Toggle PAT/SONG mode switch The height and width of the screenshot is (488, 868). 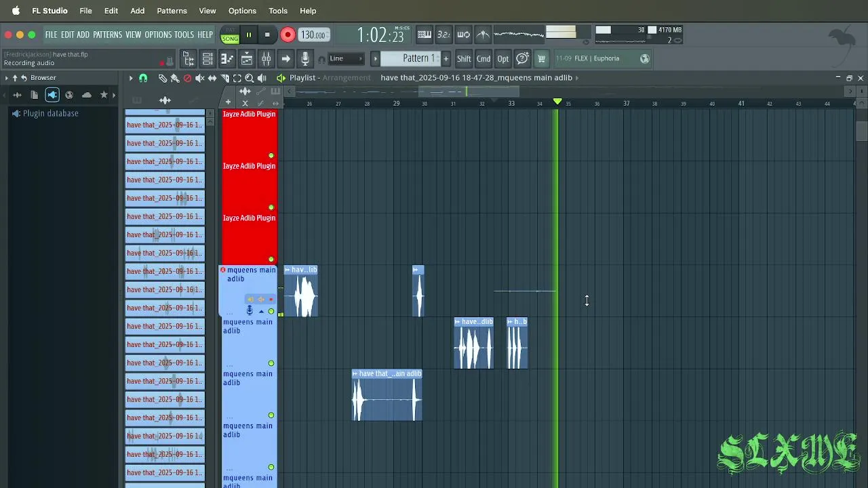pyautogui.click(x=230, y=36)
